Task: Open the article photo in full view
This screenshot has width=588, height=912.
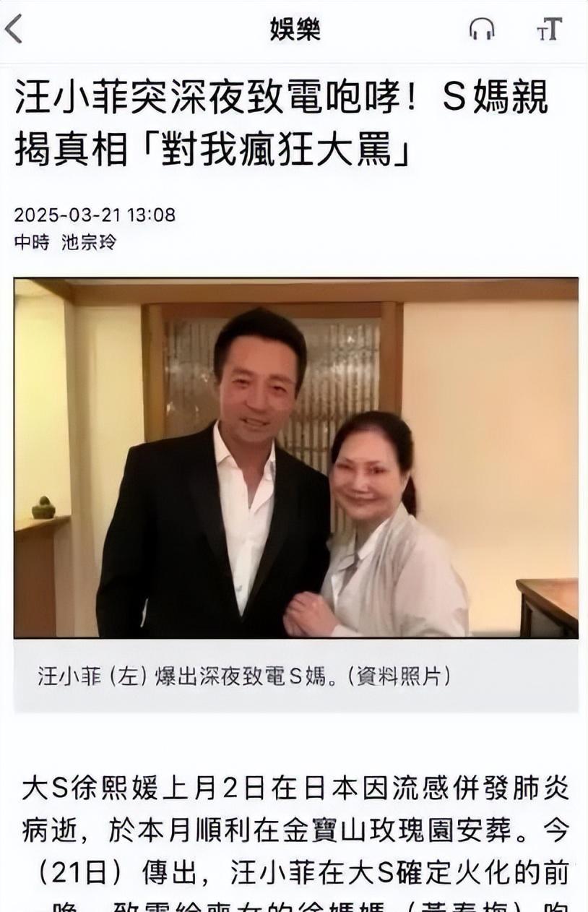Action: [x=295, y=457]
